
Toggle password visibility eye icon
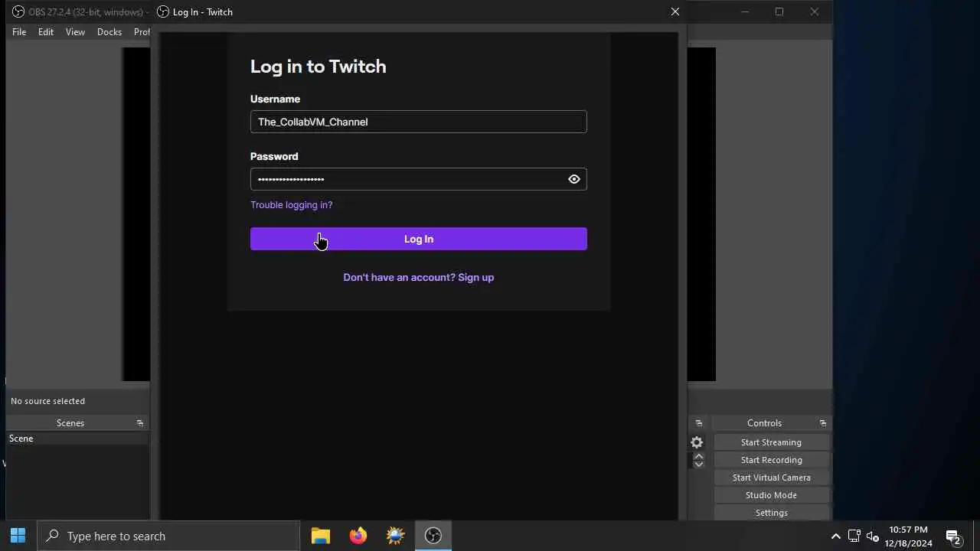[x=574, y=179]
